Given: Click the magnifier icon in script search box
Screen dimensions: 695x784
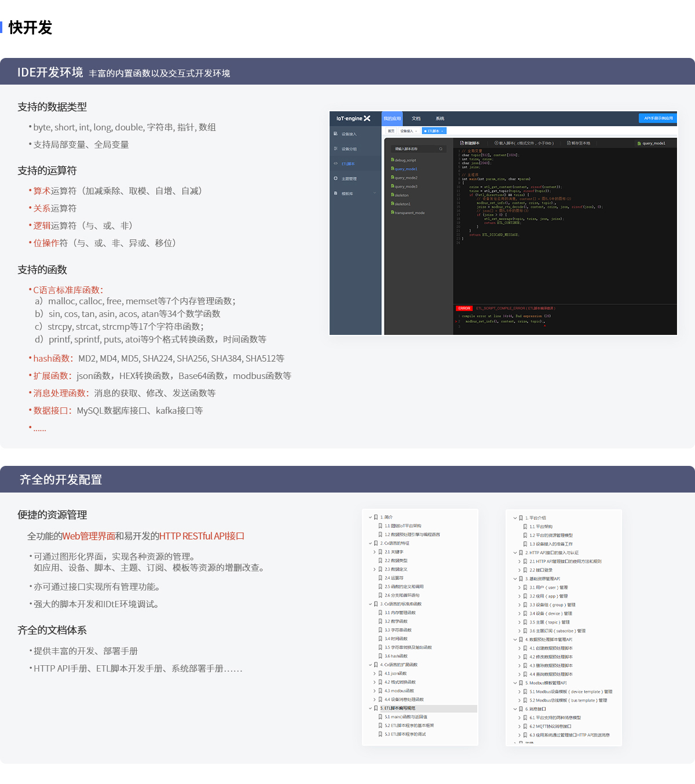Looking at the screenshot, I should 441,149.
